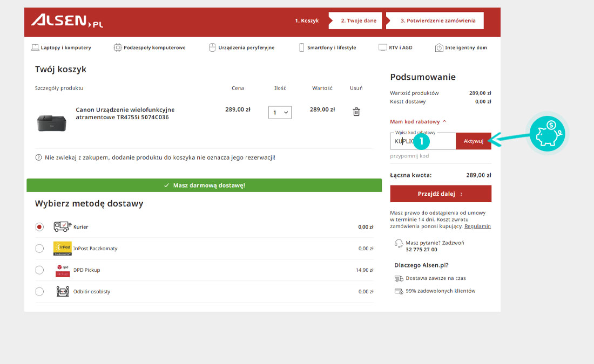Open the Inteligentny dom category
This screenshot has width=594, height=364.
point(461,47)
